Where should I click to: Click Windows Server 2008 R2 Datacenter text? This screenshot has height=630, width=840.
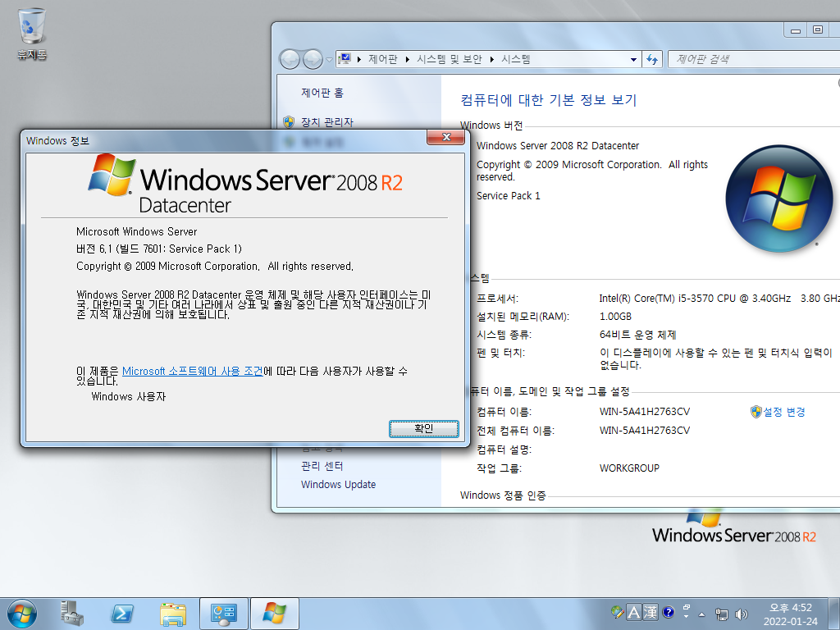coord(558,145)
